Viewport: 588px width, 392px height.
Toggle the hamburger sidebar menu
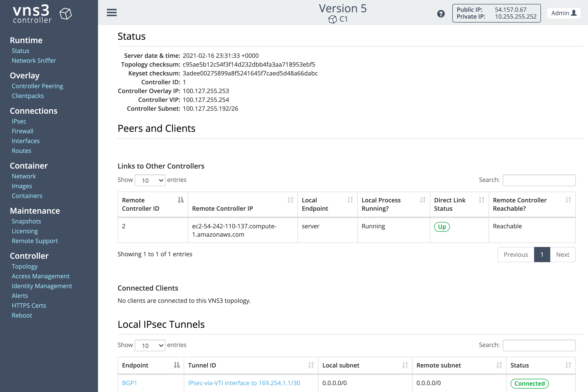pos(111,12)
